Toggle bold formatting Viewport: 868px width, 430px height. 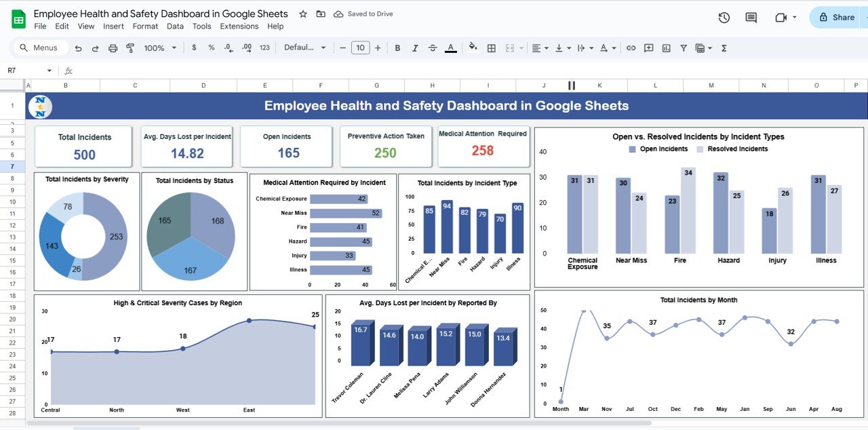coord(397,48)
